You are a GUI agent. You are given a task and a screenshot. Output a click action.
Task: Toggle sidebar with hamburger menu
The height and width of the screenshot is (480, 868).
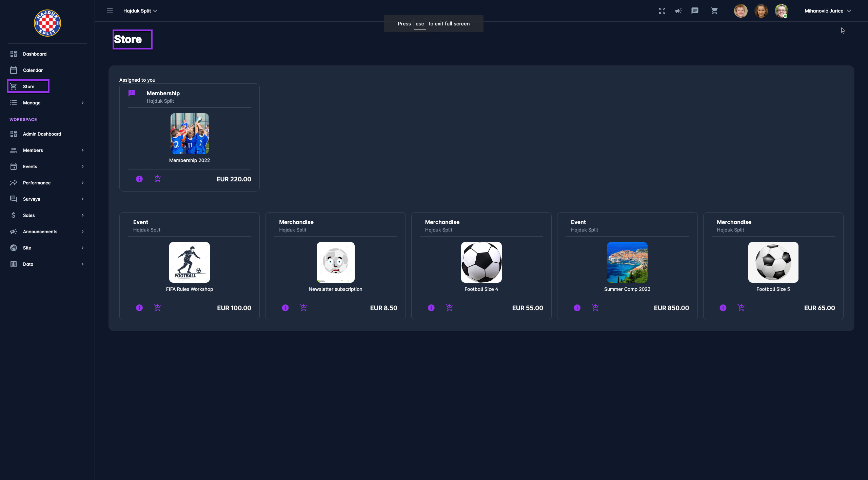click(x=110, y=11)
